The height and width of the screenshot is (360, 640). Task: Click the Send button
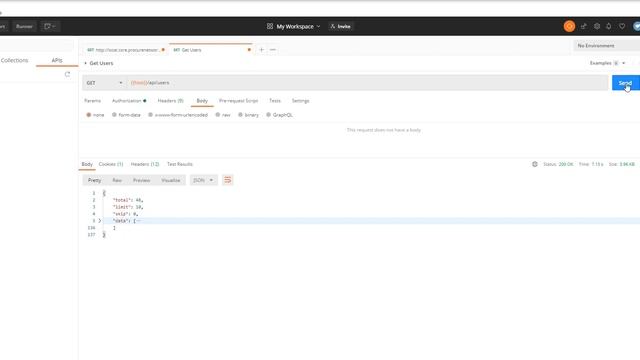coord(625,83)
